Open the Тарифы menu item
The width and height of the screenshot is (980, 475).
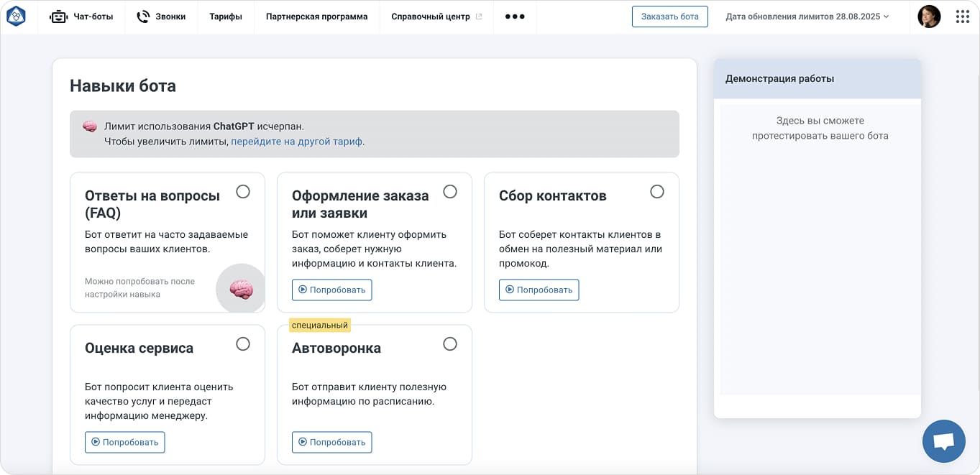click(226, 15)
